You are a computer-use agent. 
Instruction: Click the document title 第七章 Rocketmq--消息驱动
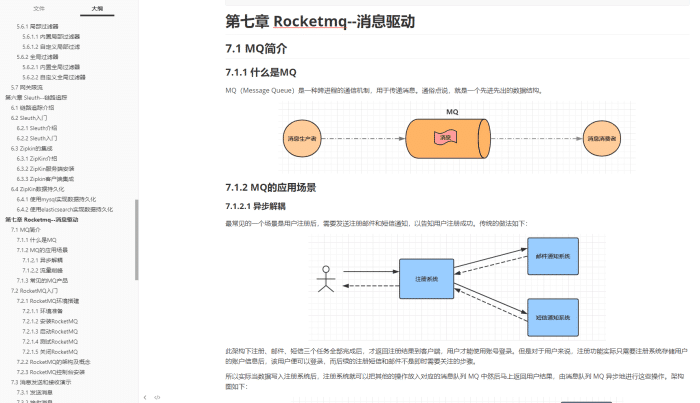(320, 21)
